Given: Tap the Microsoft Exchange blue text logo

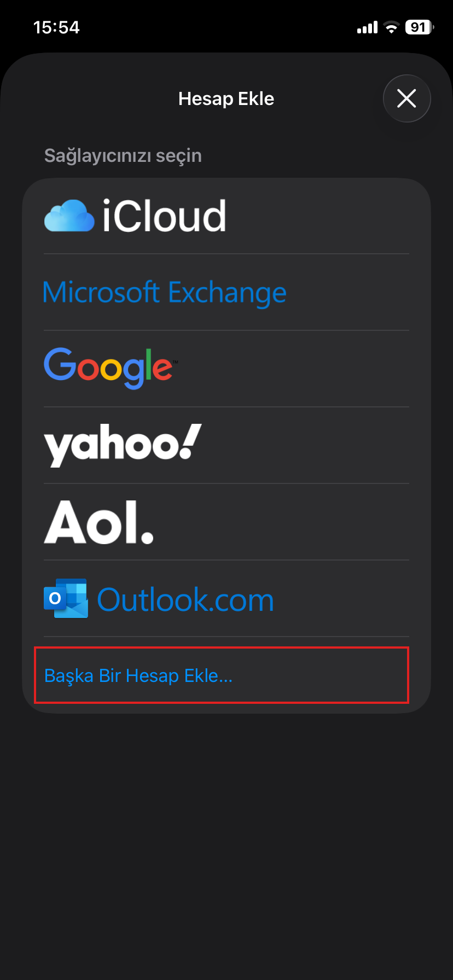Looking at the screenshot, I should click(164, 292).
